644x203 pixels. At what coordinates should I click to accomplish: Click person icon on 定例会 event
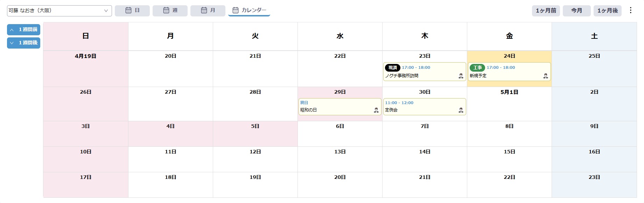coord(461,110)
